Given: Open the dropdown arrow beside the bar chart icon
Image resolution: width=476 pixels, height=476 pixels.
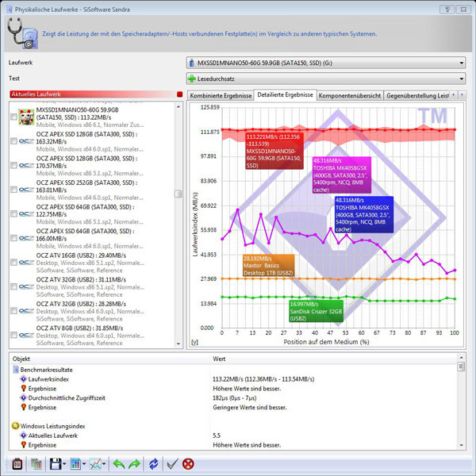Looking at the screenshot, I should tap(84, 464).
